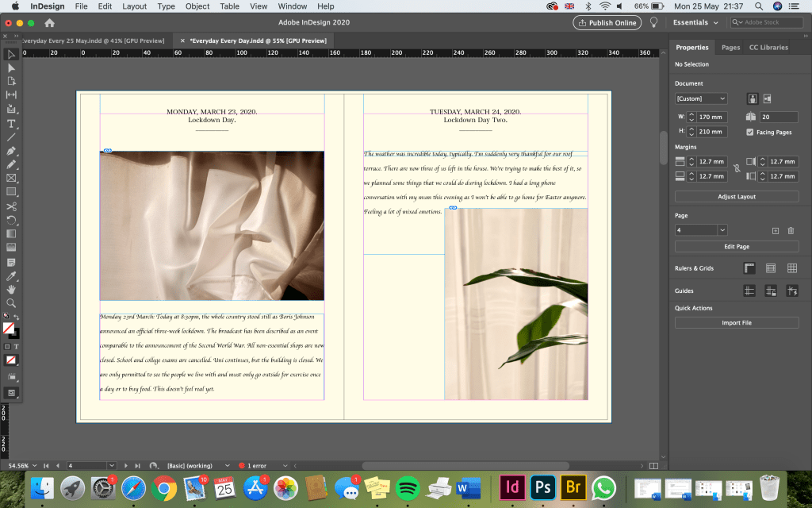
Task: Click the Fill color swatch in toolbar
Action: click(9, 327)
